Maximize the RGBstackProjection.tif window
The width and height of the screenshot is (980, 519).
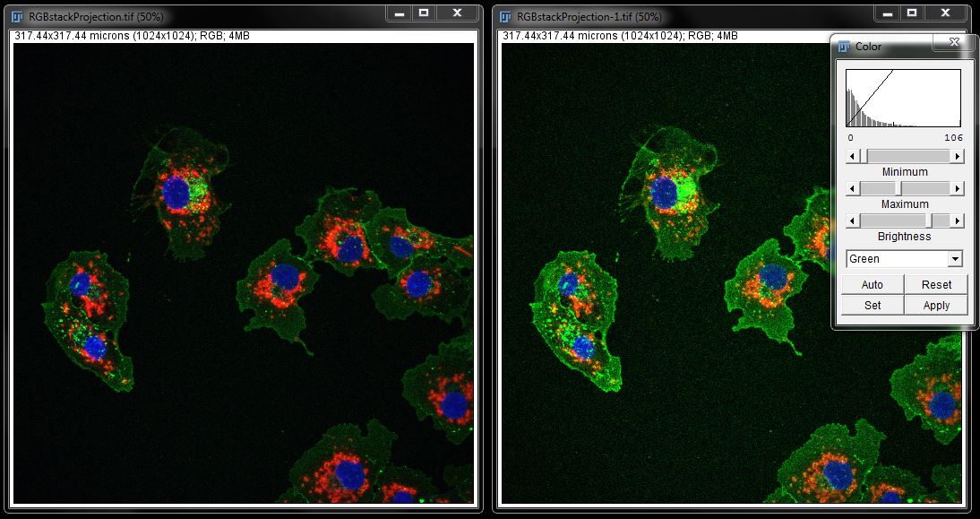click(423, 13)
